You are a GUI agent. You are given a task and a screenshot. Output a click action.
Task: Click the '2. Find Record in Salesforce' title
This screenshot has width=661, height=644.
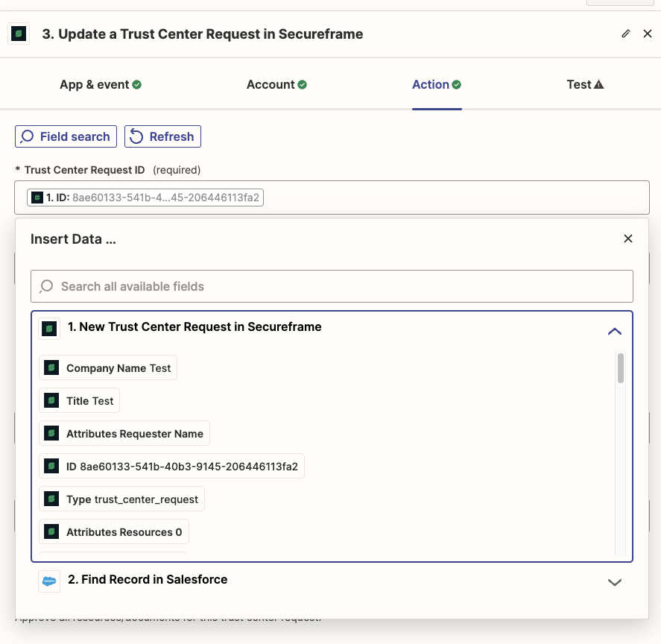point(148,579)
